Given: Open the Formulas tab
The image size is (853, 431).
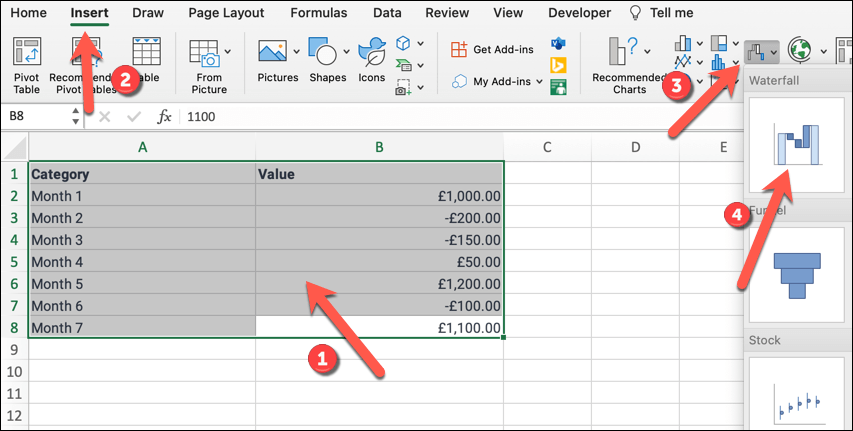Looking at the screenshot, I should (x=319, y=13).
